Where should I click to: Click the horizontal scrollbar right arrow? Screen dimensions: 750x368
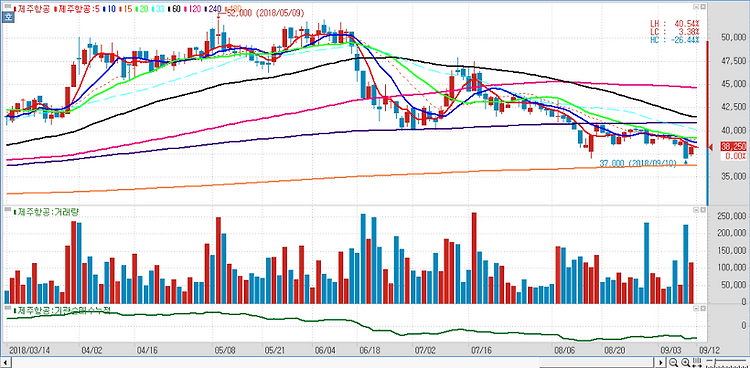pos(661,362)
